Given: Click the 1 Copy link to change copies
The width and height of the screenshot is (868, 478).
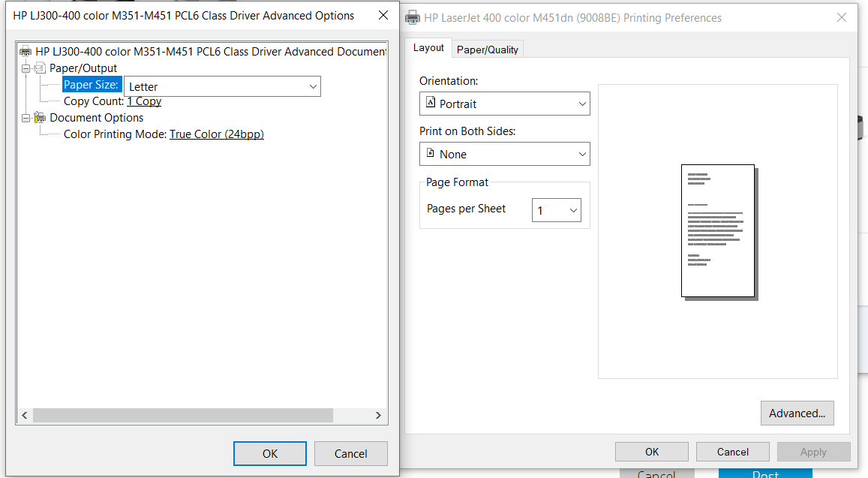Looking at the screenshot, I should [x=143, y=101].
